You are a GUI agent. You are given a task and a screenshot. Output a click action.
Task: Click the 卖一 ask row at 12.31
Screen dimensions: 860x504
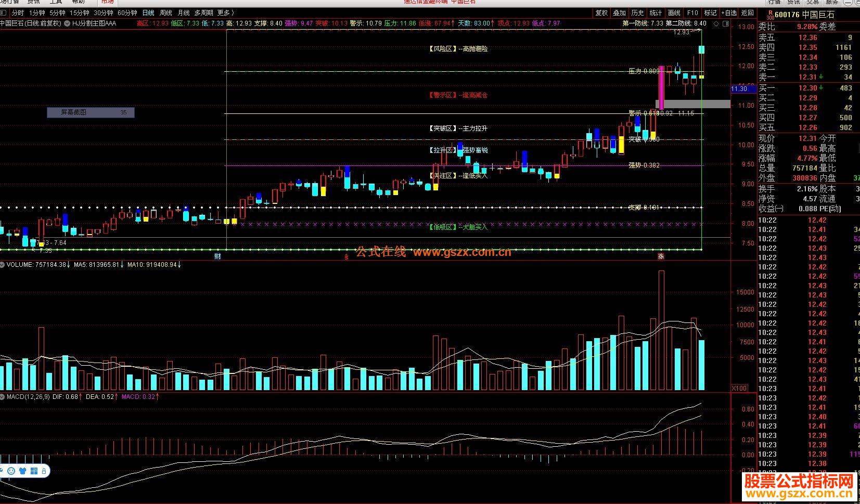pyautogui.click(x=805, y=77)
